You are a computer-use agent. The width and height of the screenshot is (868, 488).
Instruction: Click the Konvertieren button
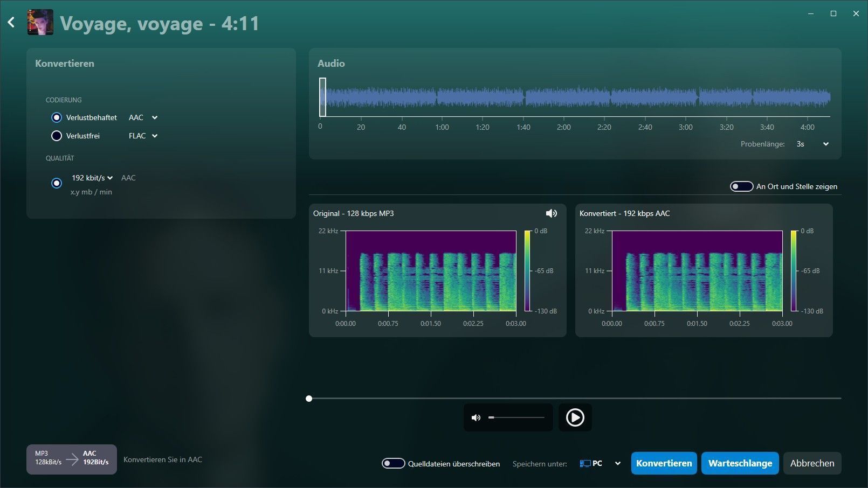coord(664,463)
